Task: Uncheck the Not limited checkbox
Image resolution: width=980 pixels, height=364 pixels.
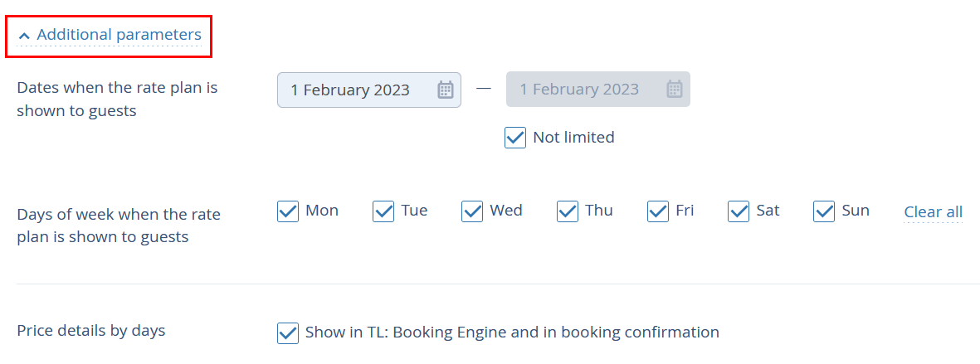Action: (x=515, y=138)
